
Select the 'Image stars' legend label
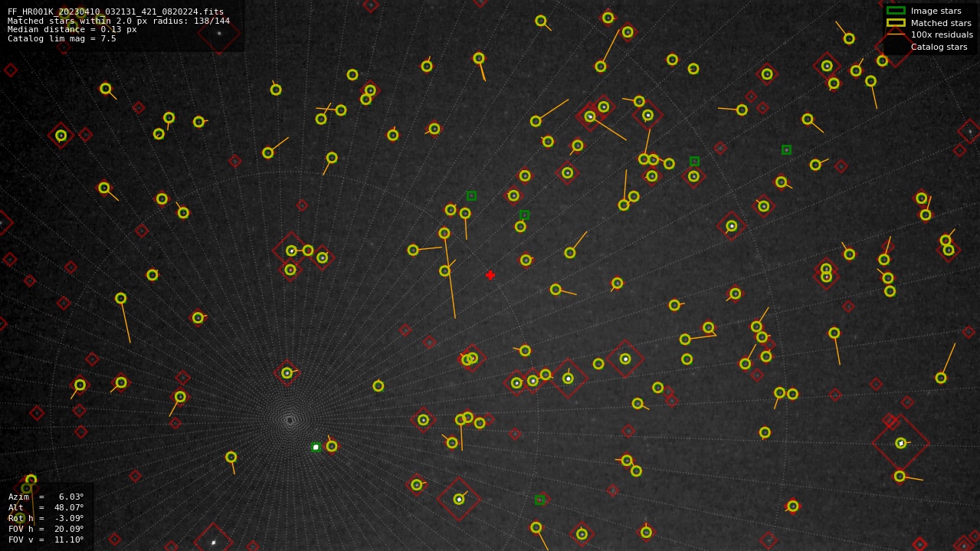point(936,11)
